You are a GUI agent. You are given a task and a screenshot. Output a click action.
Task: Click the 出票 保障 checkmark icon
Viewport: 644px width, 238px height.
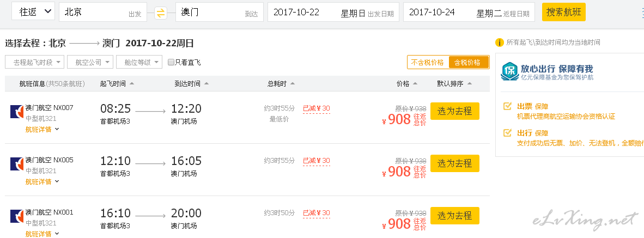(x=508, y=107)
